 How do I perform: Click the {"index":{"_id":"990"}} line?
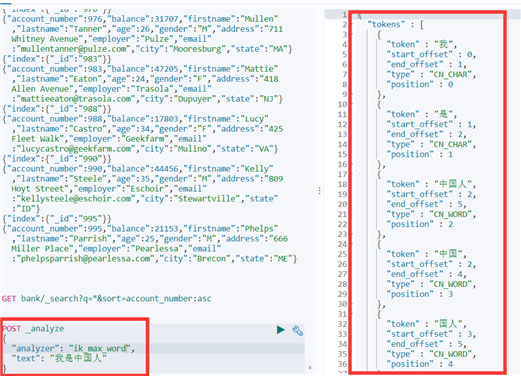pos(57,159)
